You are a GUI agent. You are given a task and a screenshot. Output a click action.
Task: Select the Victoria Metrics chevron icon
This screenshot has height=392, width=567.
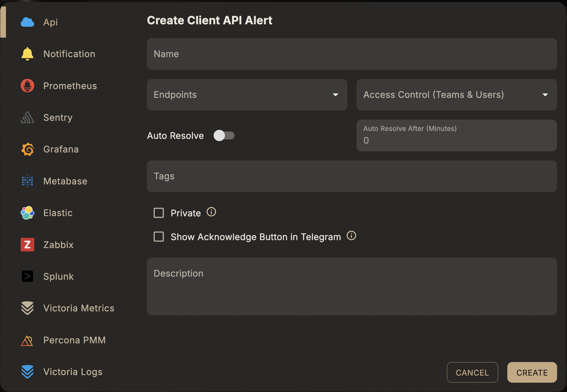tap(27, 308)
